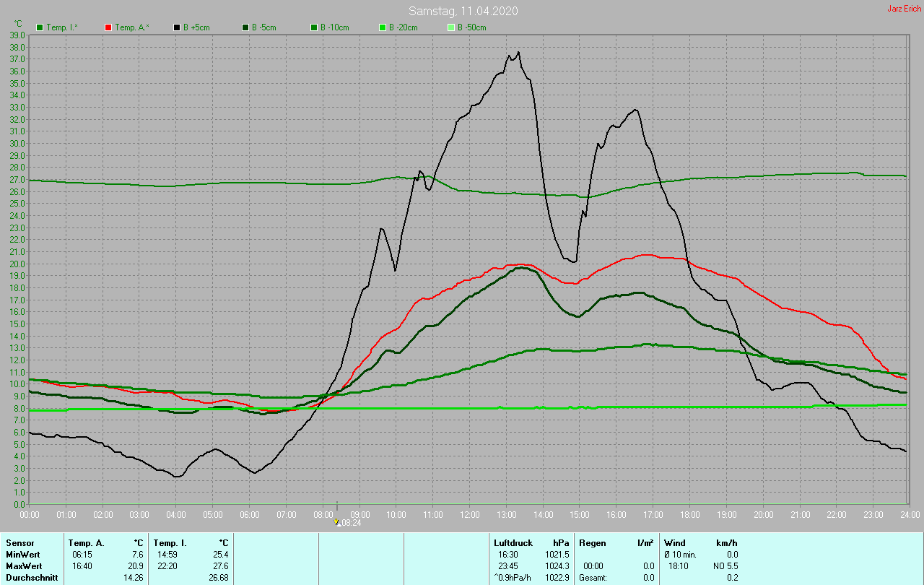The image size is (924, 585).
Task: Click Temp. I. average value 26.68
Action: coord(218,578)
